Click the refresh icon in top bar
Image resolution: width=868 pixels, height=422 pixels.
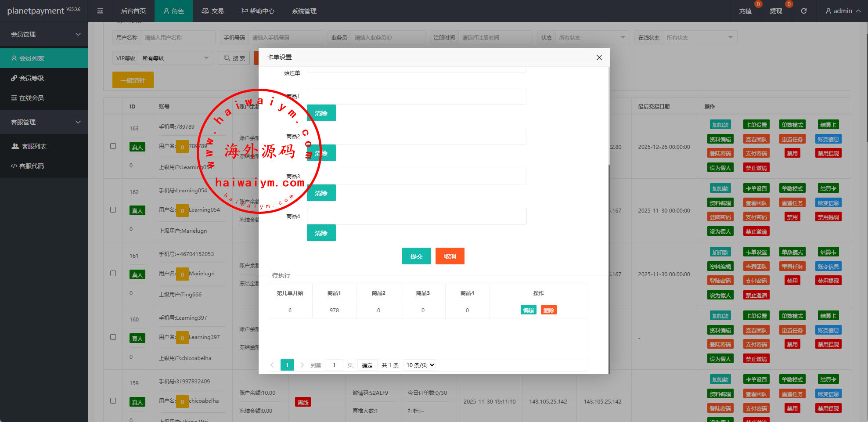(803, 11)
